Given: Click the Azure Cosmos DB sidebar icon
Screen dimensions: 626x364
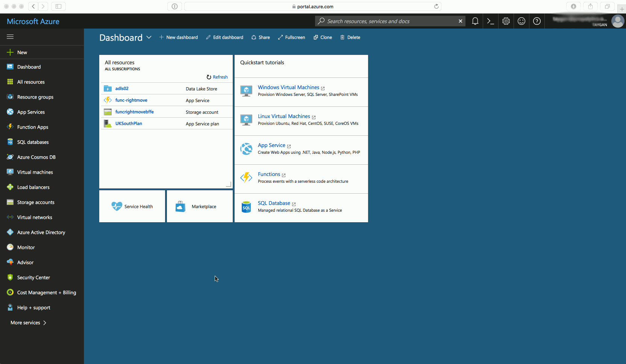Looking at the screenshot, I should pos(10,157).
